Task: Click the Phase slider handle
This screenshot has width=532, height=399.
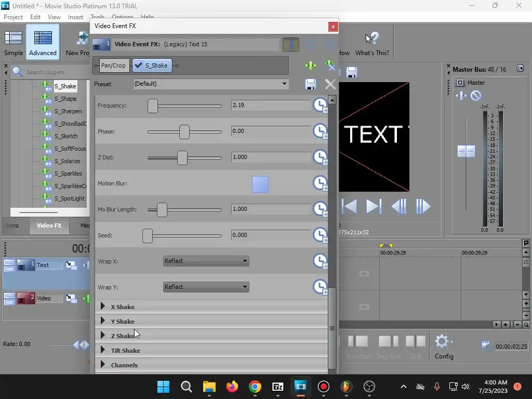Action: click(184, 131)
